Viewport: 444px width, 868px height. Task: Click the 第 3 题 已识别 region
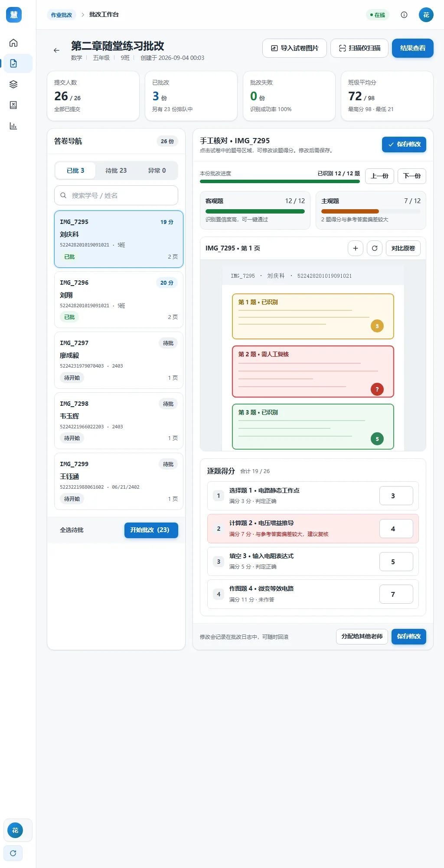[x=313, y=427]
